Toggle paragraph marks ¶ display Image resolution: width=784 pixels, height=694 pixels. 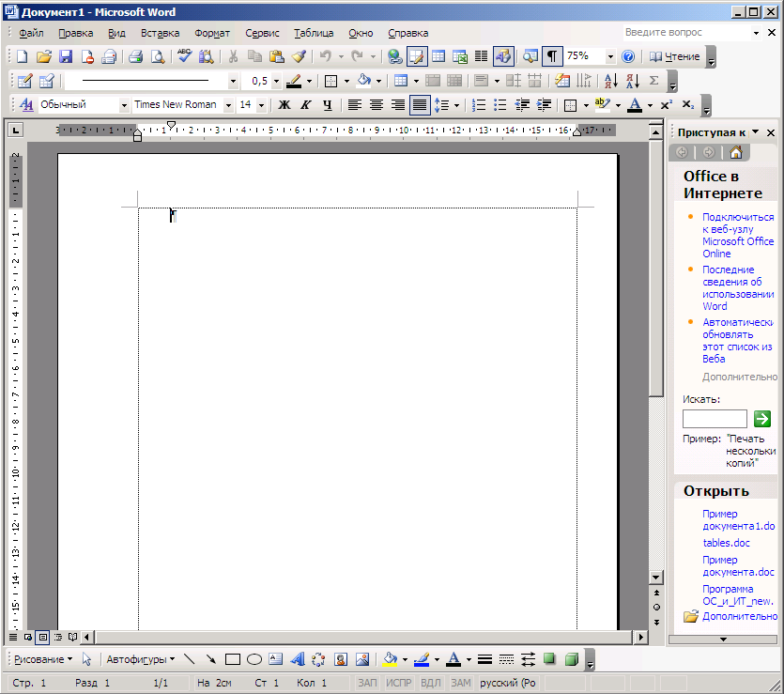(x=552, y=56)
